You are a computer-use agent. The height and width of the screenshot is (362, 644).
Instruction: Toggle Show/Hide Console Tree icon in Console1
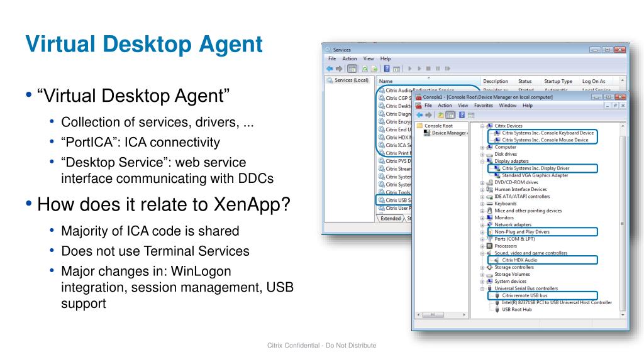[450, 115]
